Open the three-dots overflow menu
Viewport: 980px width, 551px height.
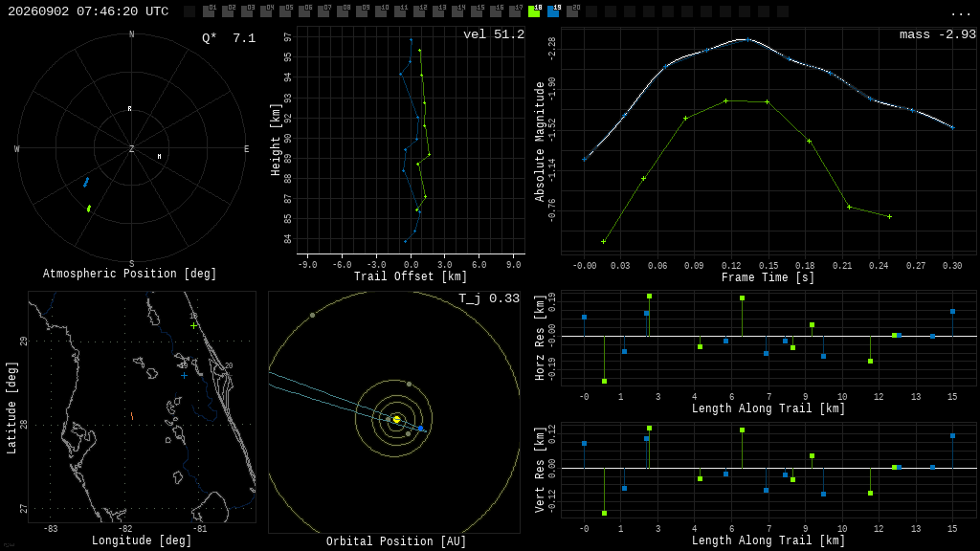point(960,13)
